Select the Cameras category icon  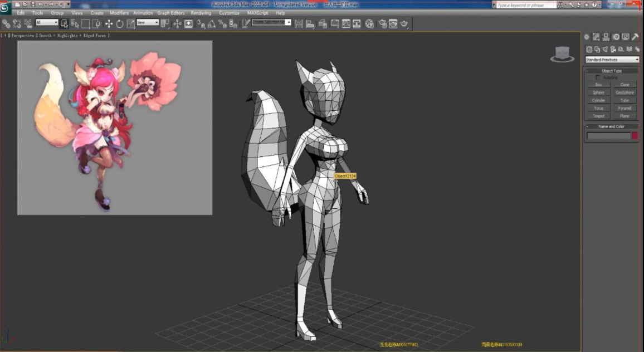tap(613, 49)
